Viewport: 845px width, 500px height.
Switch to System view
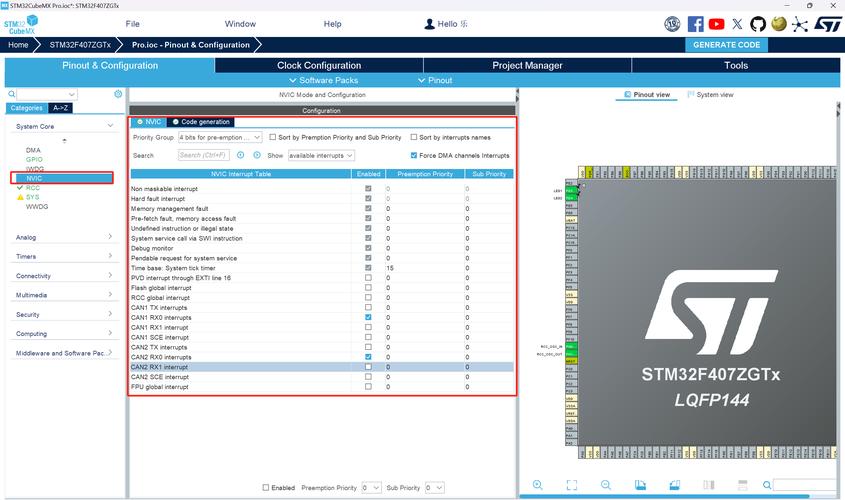(710, 94)
